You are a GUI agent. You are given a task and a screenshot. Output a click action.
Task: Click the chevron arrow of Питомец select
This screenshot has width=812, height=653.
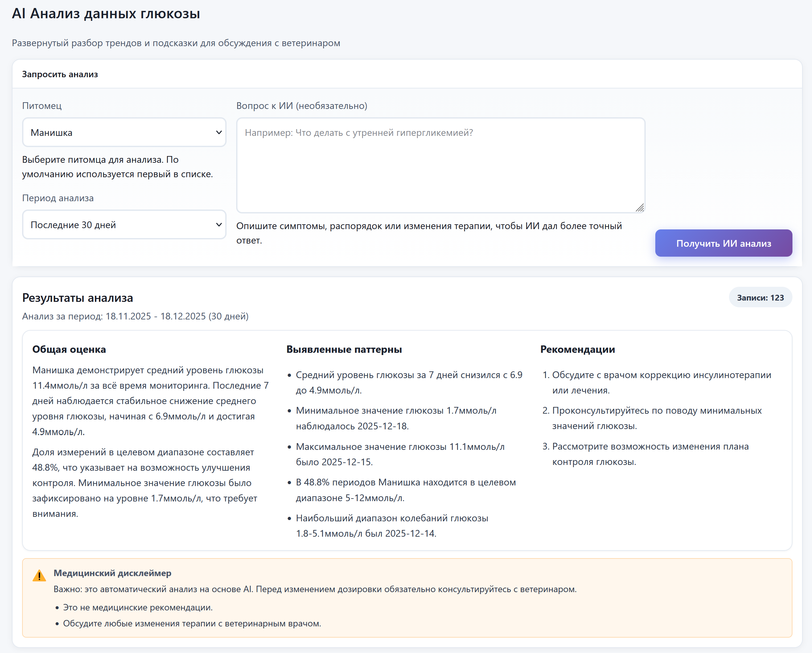(x=219, y=133)
